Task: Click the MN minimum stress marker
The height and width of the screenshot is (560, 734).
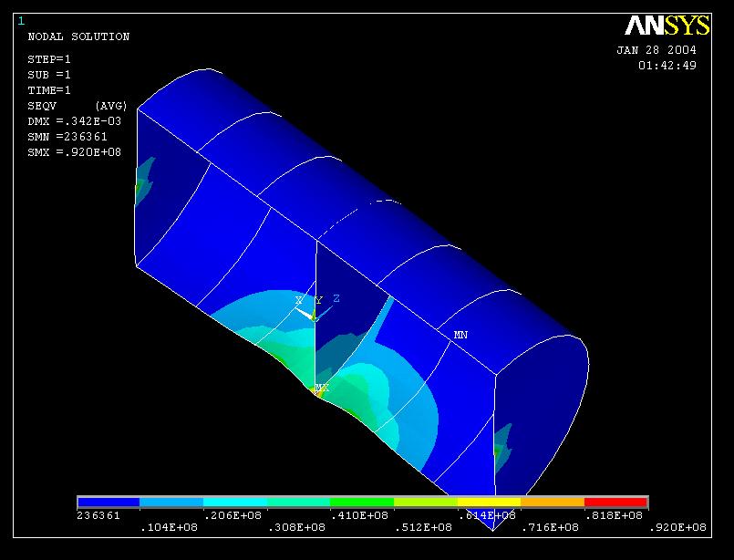Action: click(x=460, y=335)
